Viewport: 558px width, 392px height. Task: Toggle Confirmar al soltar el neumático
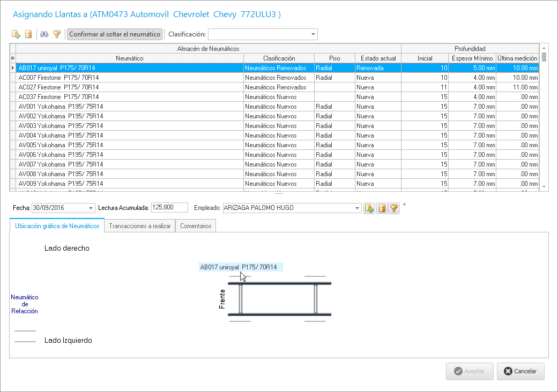click(x=115, y=34)
